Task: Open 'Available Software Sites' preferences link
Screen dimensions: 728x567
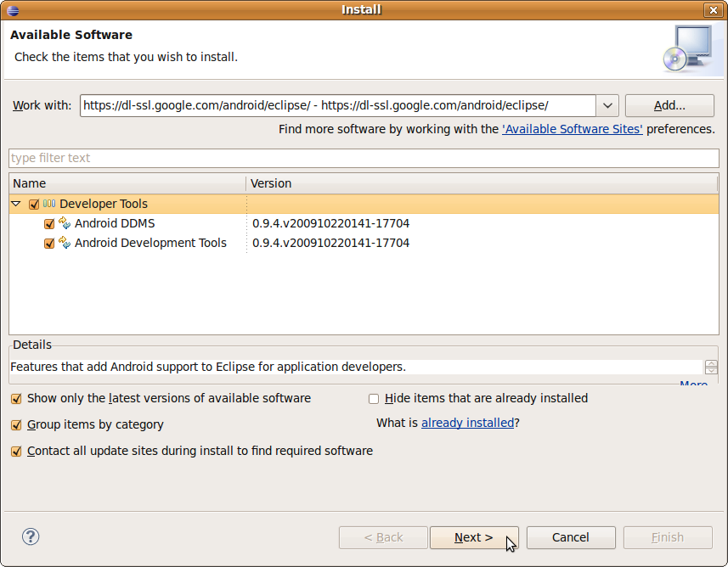Action: (x=572, y=129)
